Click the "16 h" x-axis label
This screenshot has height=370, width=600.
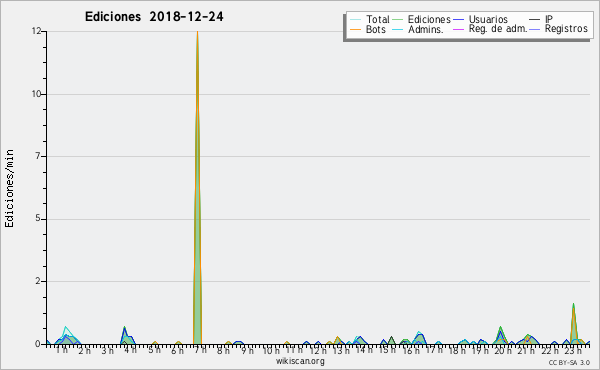tap(411, 350)
